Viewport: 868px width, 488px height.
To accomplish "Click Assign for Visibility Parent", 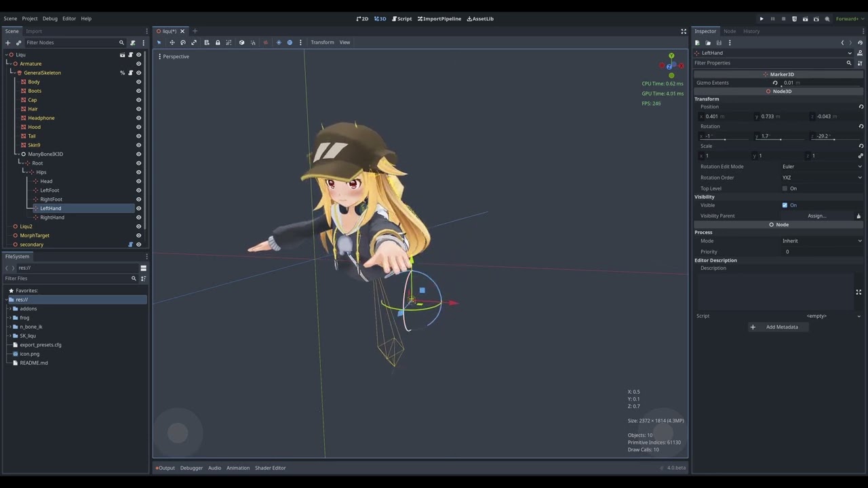I will [x=817, y=216].
